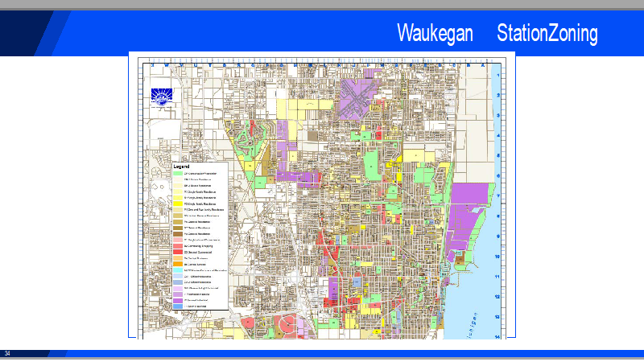Click the Waukegan city logo on map

(162, 97)
